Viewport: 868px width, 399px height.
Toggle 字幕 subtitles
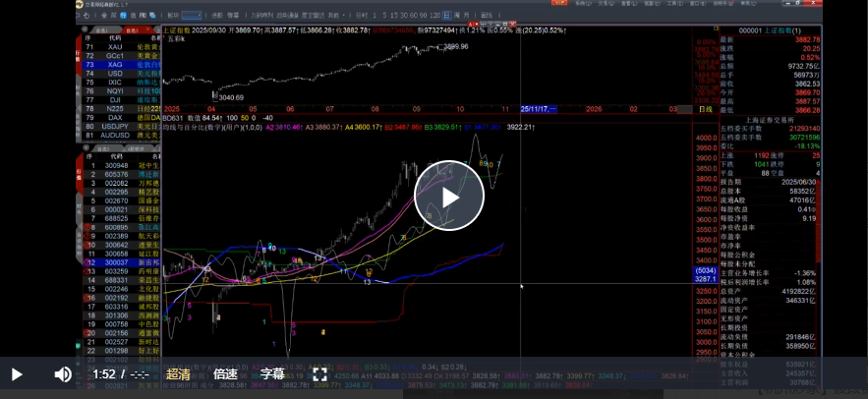click(x=273, y=374)
